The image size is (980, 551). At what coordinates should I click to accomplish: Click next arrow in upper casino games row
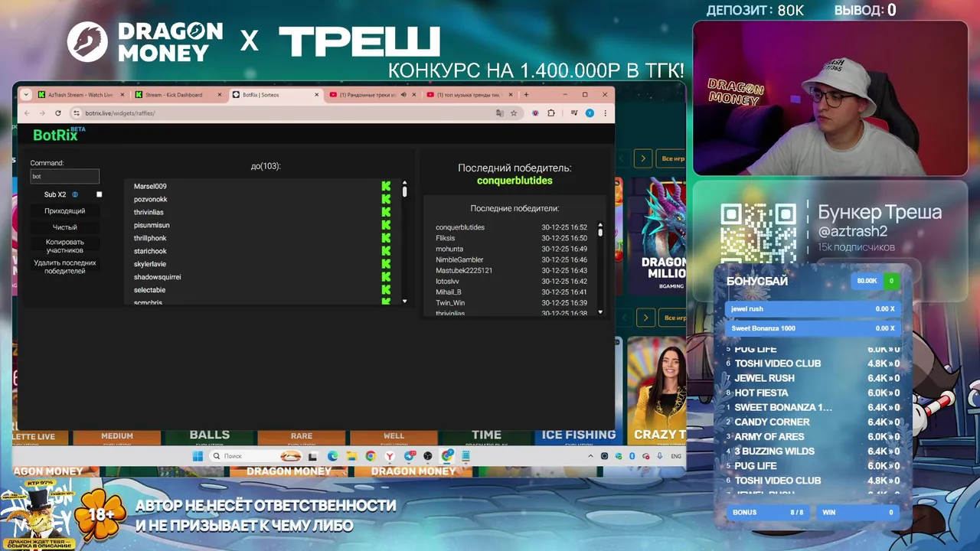click(x=643, y=158)
